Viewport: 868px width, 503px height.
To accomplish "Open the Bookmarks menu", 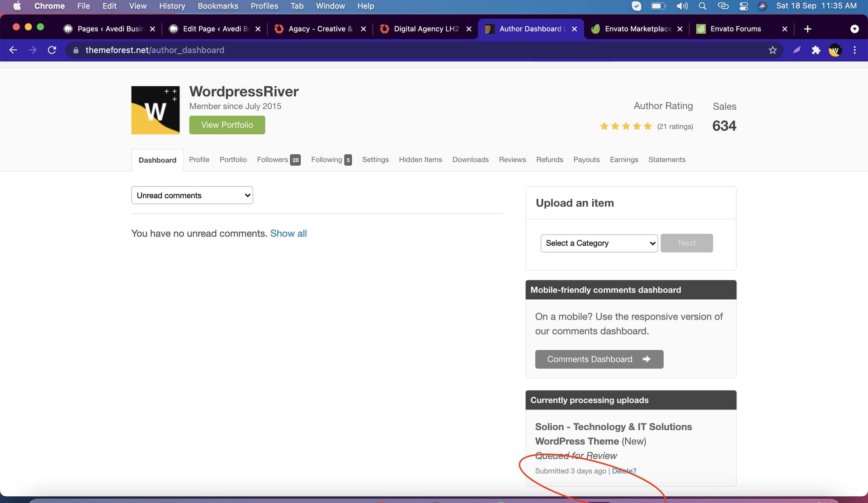I will pyautogui.click(x=217, y=6).
